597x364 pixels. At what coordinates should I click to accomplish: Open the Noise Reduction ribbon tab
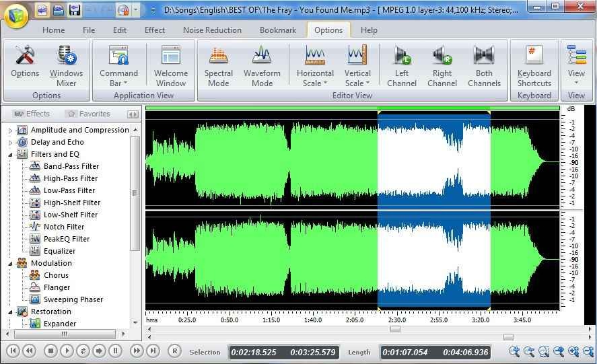click(212, 30)
